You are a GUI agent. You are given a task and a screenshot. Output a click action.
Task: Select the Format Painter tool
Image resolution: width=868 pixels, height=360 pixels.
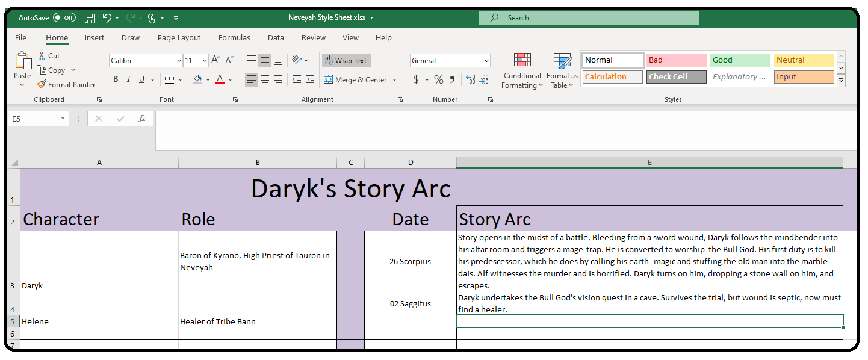coord(66,85)
